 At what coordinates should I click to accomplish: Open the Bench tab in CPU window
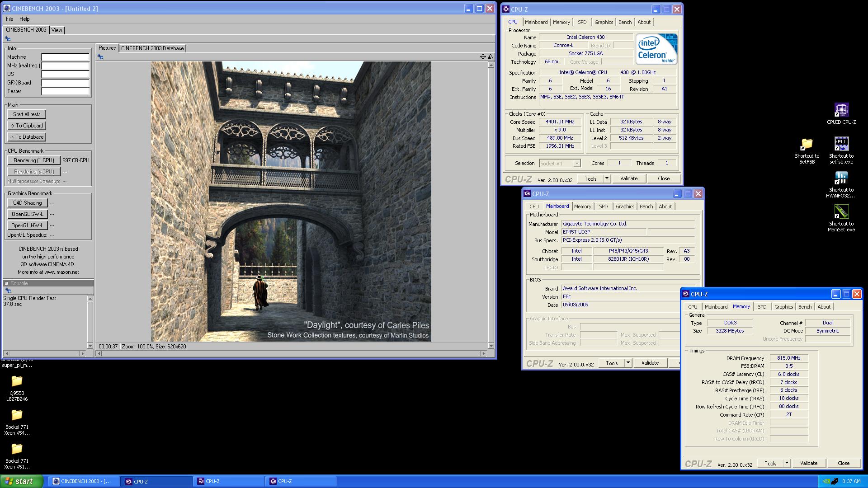tap(625, 22)
